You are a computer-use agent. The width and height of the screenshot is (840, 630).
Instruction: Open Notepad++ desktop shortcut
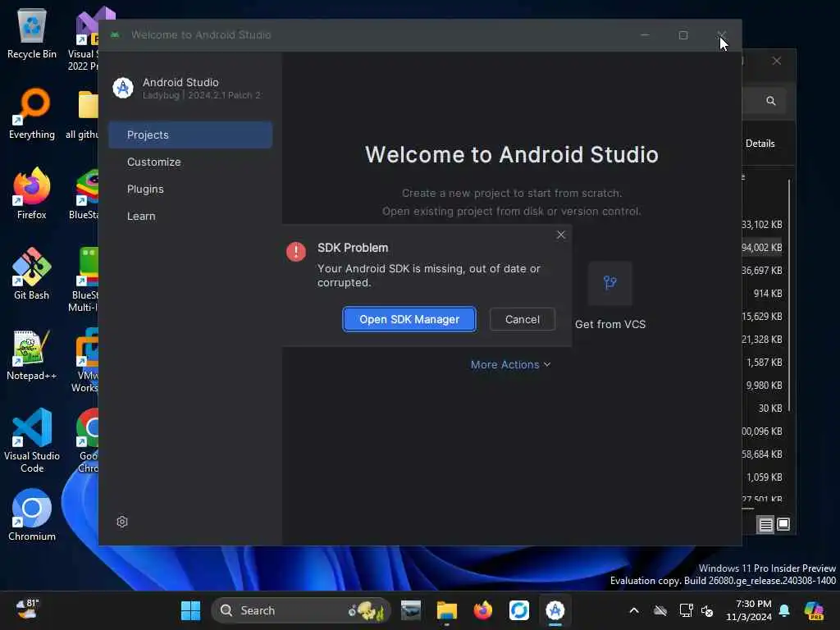[x=32, y=354]
